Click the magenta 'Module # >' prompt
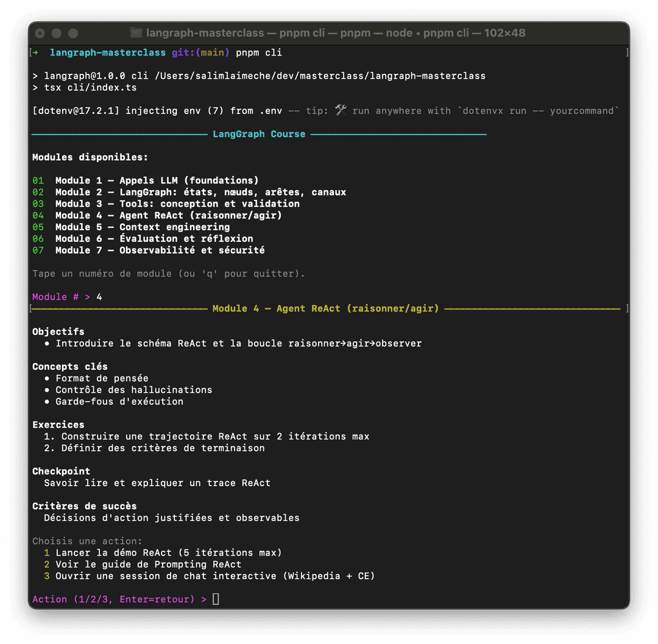 [61, 297]
